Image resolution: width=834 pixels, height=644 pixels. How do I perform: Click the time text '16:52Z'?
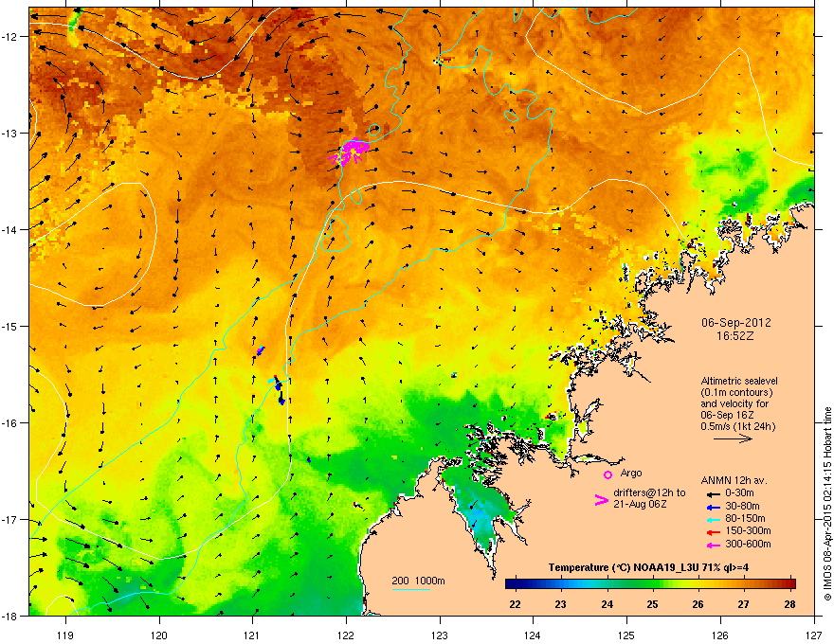pos(735,336)
